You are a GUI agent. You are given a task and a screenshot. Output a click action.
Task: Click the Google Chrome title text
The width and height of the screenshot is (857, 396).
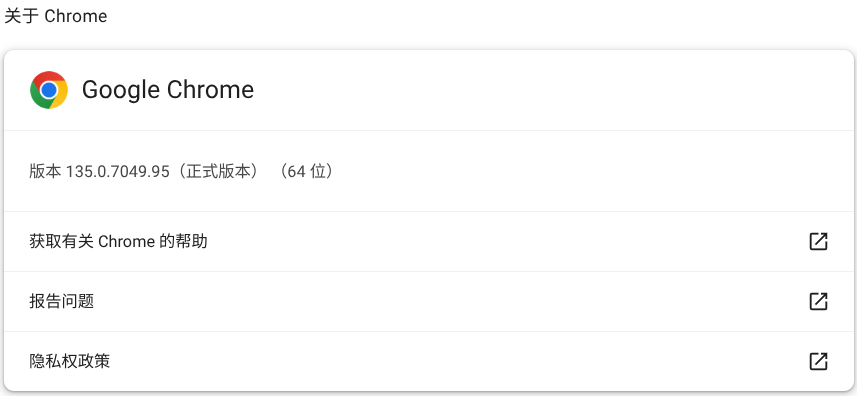168,90
